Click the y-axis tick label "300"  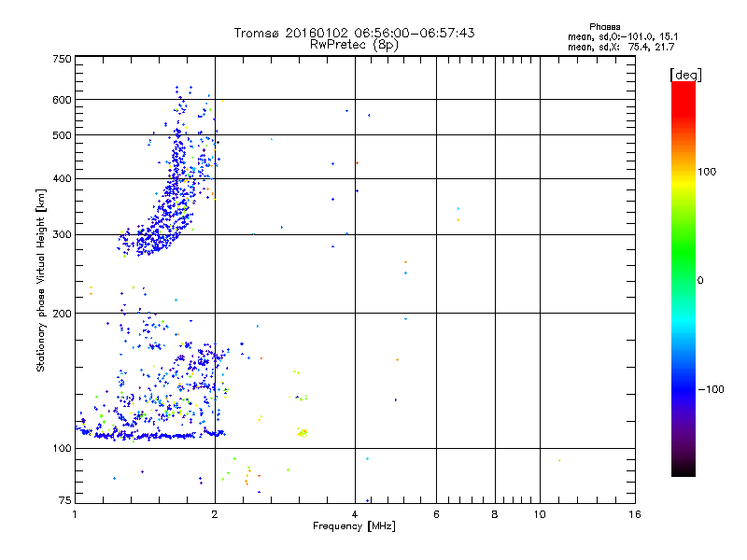(62, 235)
